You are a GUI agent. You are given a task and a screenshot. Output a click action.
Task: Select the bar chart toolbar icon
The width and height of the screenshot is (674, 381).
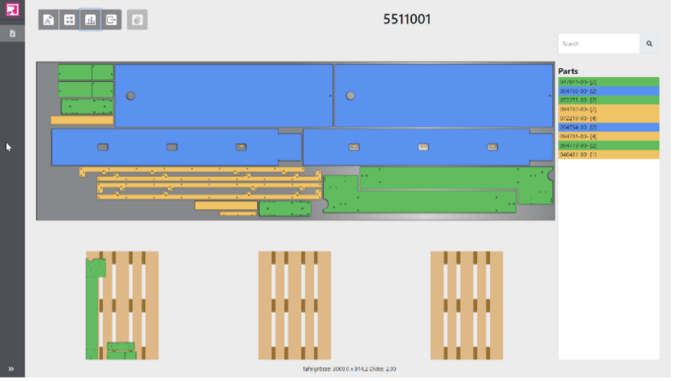pyautogui.click(x=90, y=20)
